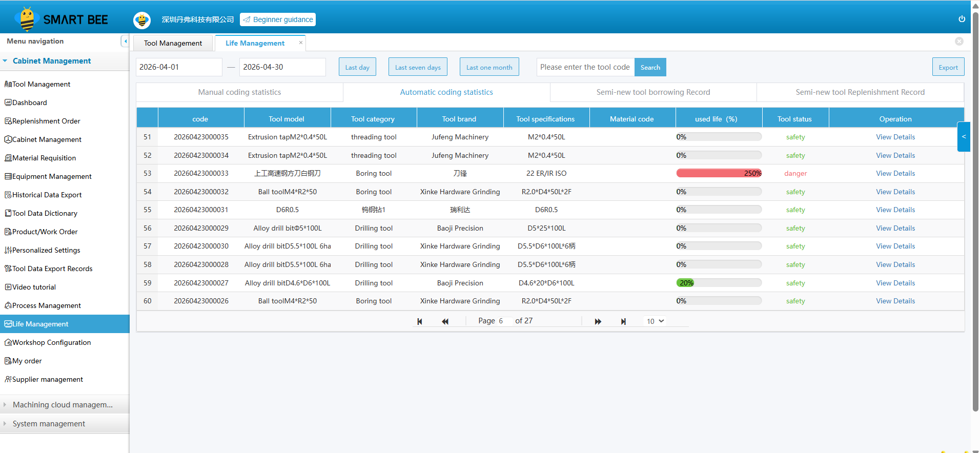Click Baoji Precision brand in row 56
The width and height of the screenshot is (980, 453).
[460, 228]
